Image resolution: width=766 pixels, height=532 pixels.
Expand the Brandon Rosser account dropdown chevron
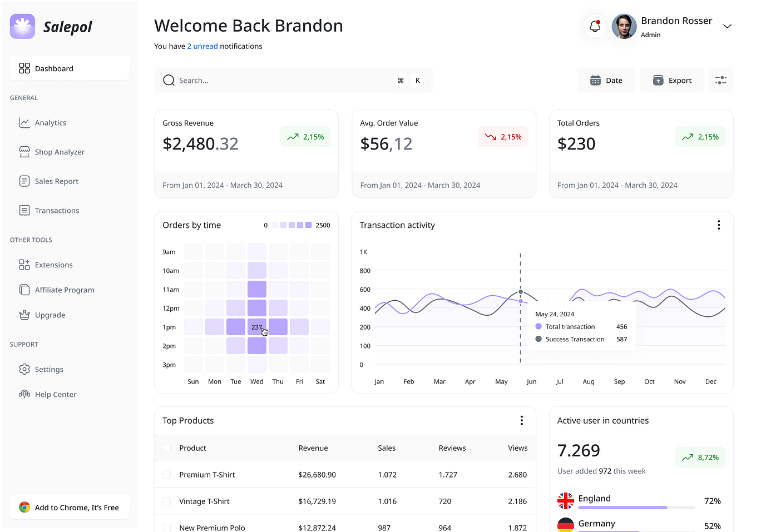[x=727, y=26]
